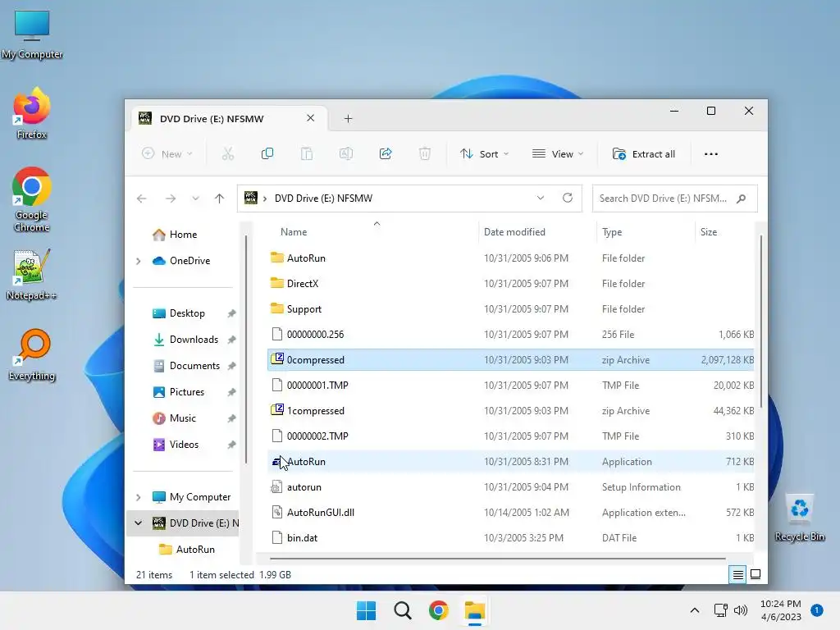Click the search magnifier in search box
840x630 pixels.
742,199
